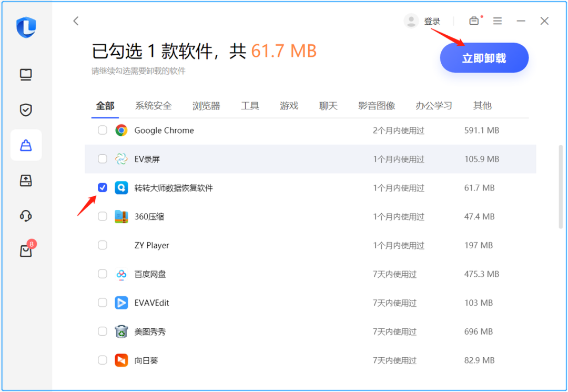Viewport: 568px width, 392px height.
Task: Switch to the 工具 tab
Action: click(250, 106)
